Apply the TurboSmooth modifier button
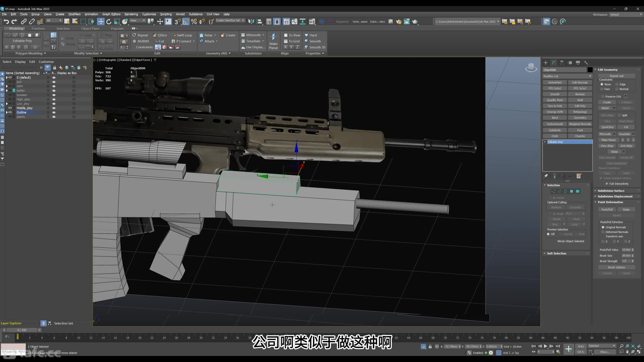 (x=555, y=124)
